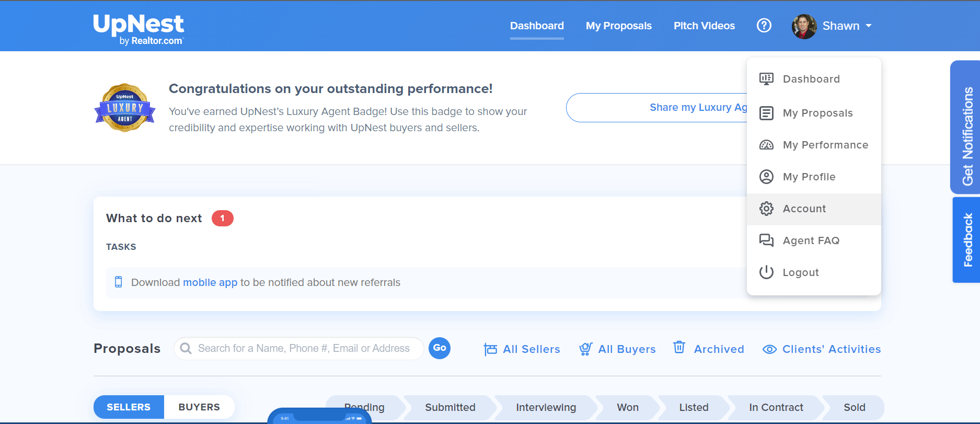Select Logout from the menu
Image resolution: width=980 pixels, height=424 pixels.
coord(801,272)
